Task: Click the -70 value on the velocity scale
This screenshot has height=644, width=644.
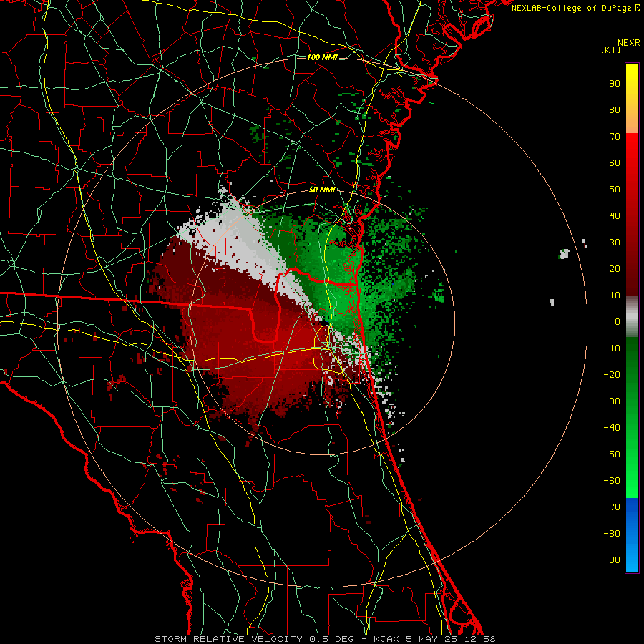Action: click(612, 507)
